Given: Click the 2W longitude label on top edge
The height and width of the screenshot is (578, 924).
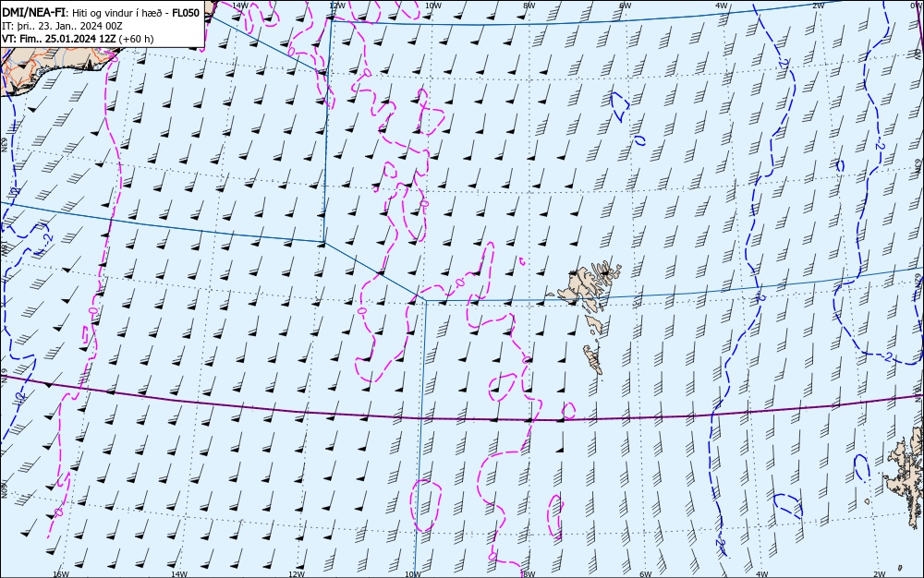Looking at the screenshot, I should [x=818, y=6].
